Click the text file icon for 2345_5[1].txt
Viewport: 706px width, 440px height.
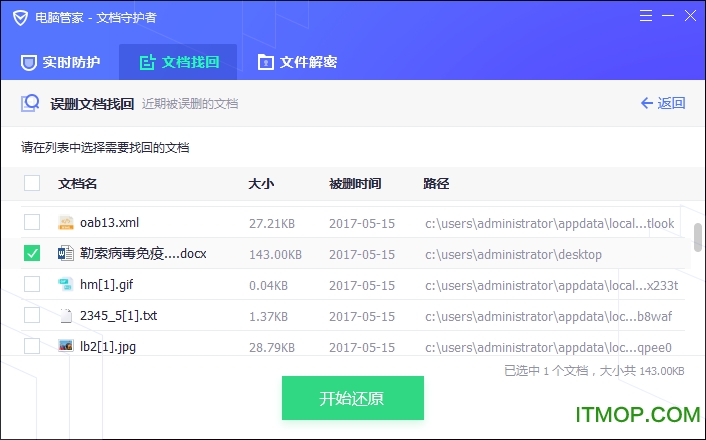[x=66, y=316]
